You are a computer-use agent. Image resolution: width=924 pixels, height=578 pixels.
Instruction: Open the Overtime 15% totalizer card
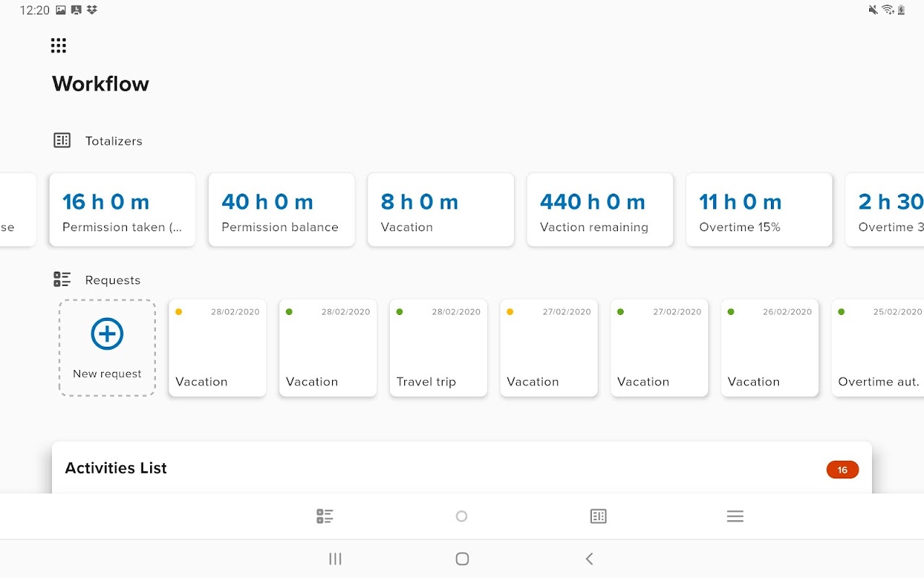click(x=759, y=210)
